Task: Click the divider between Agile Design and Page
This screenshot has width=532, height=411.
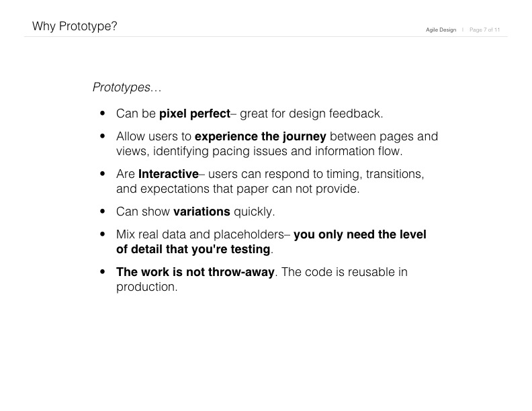Action: [x=463, y=30]
